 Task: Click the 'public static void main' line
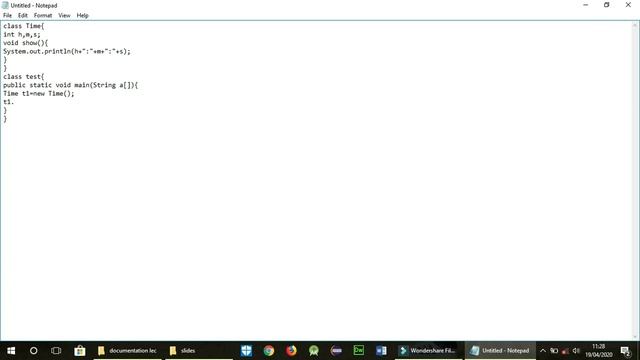click(x=71, y=85)
